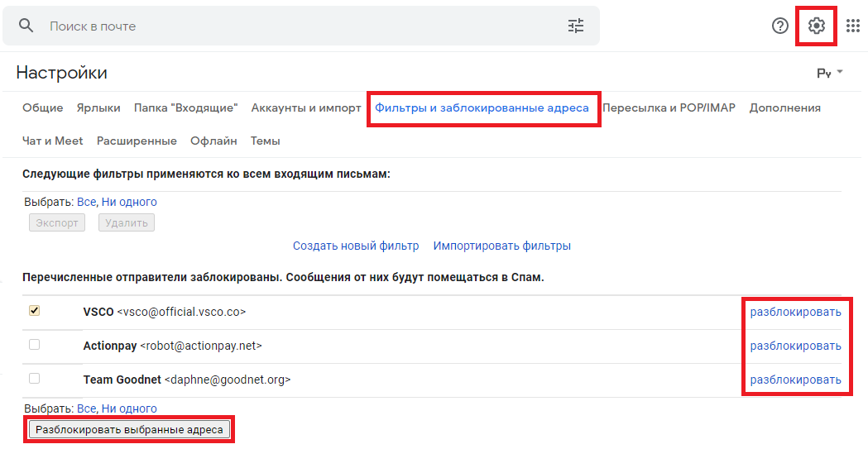868x449 pixels.
Task: Go to Пересылка и POP/IMAP tab
Action: tap(669, 107)
